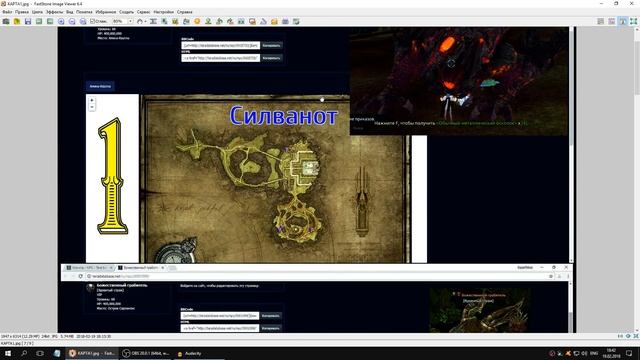Open the Файл menu
640x360 pixels.
7,12
